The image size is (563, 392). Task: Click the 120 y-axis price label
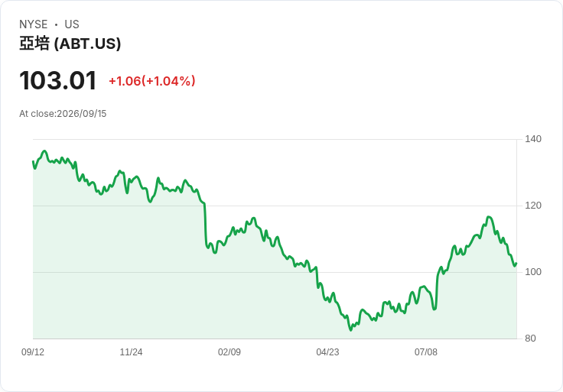pos(533,206)
